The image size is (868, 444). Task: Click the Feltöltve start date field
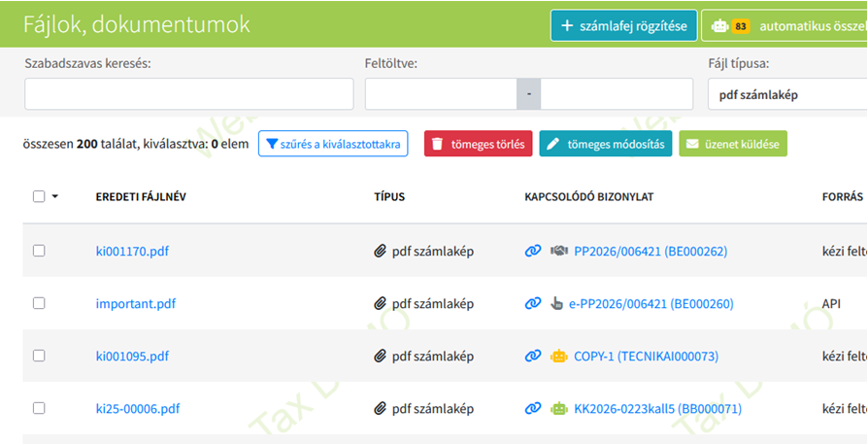coord(441,94)
